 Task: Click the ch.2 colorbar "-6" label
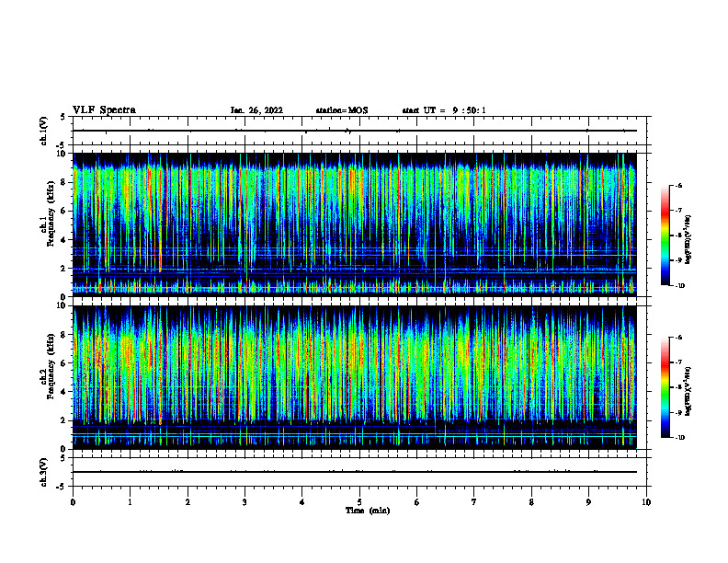click(x=678, y=338)
